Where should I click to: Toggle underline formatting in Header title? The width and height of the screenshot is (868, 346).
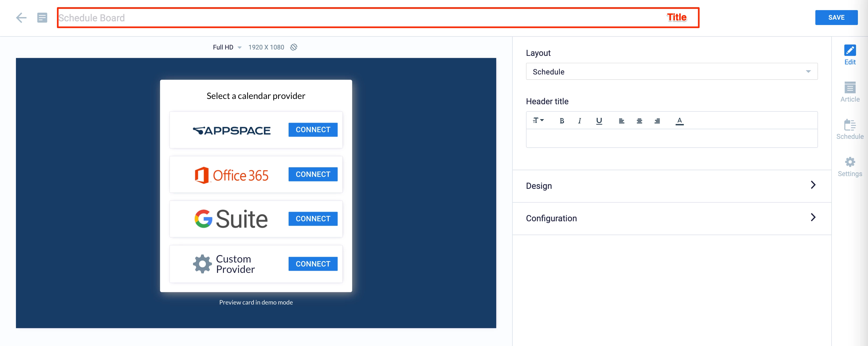(x=599, y=121)
